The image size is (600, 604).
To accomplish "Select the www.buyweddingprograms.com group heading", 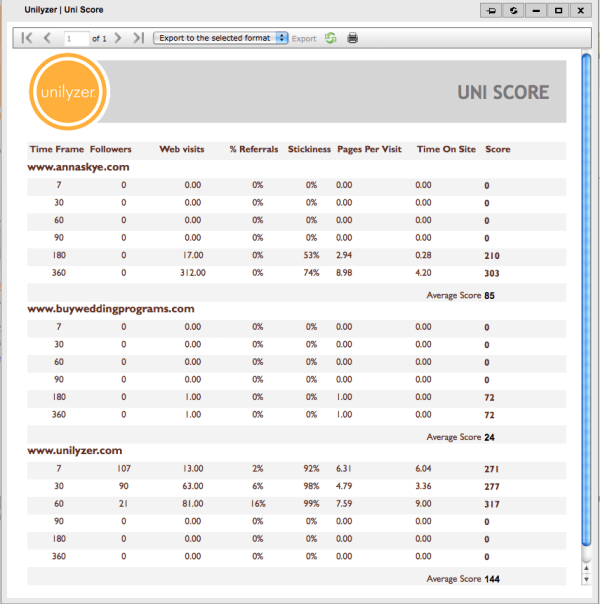I will pos(111,309).
